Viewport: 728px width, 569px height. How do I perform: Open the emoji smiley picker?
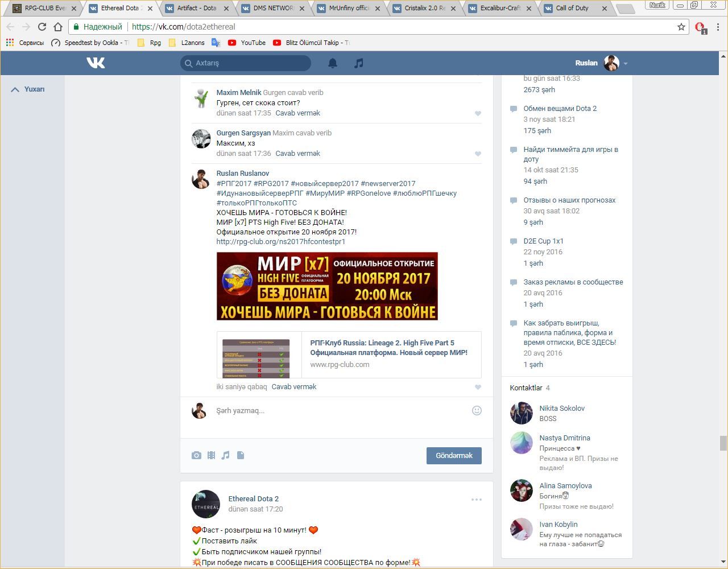click(x=477, y=410)
